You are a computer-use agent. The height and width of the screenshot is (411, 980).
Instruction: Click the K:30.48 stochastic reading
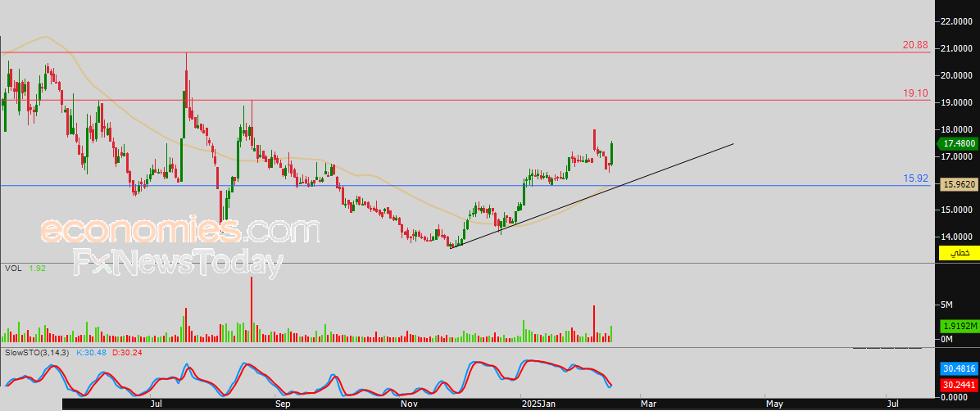coord(90,352)
